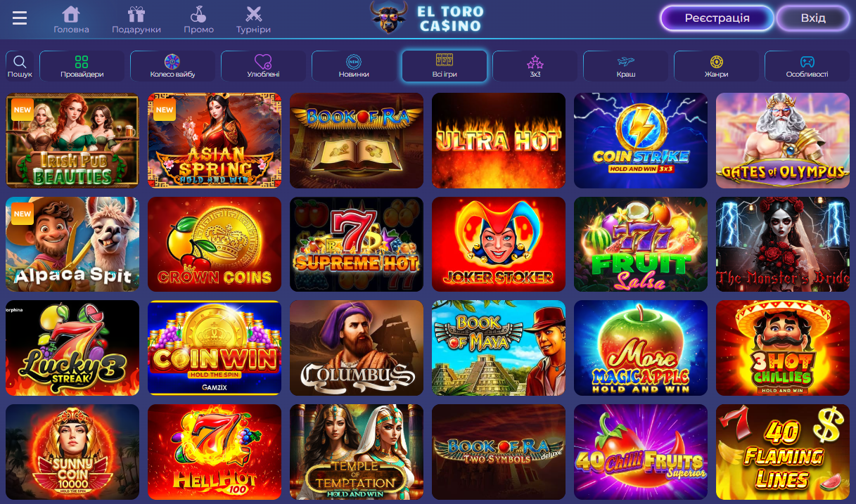Open the Провайдери filter
The width and height of the screenshot is (856, 504).
(82, 66)
